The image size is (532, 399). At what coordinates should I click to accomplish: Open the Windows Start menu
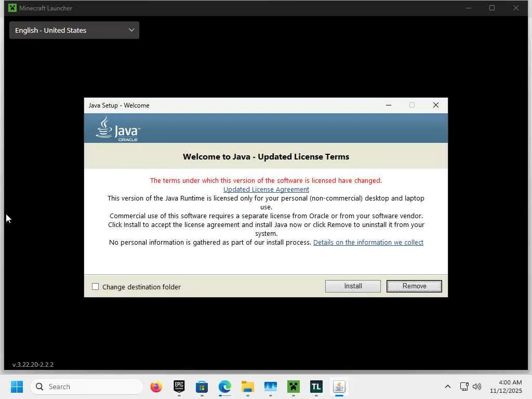(17, 387)
